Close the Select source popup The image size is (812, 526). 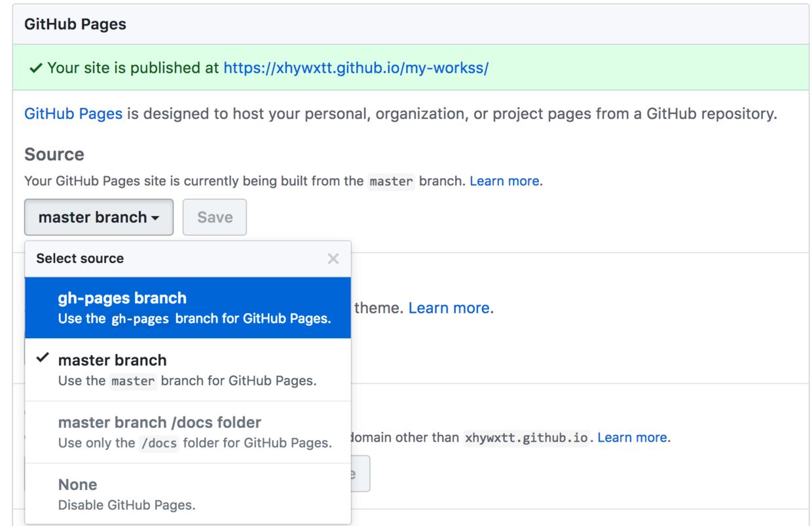(333, 258)
